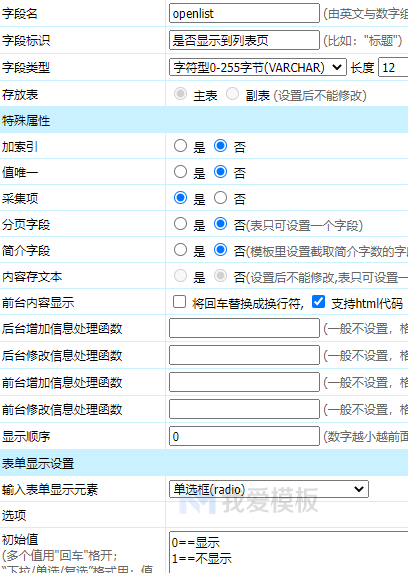Open the 单选框(radio) form element dropdown

coord(269,489)
